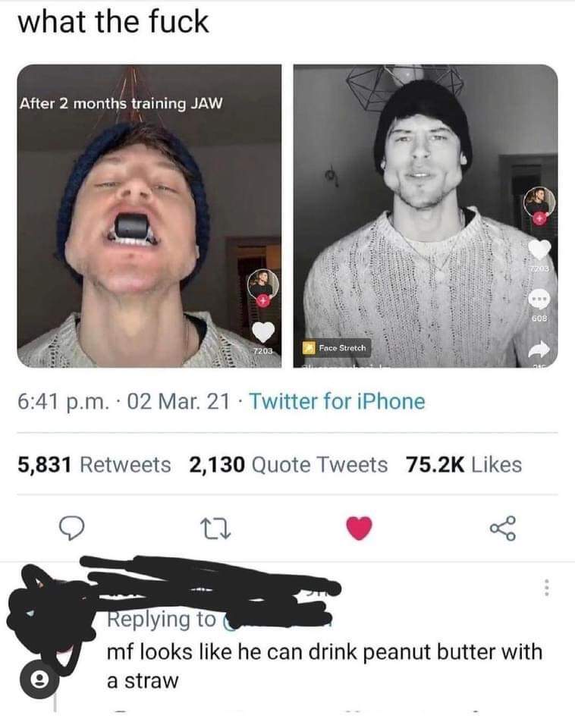Click the reply speech bubble icon
Screen dimensions: 575x728
(72, 529)
